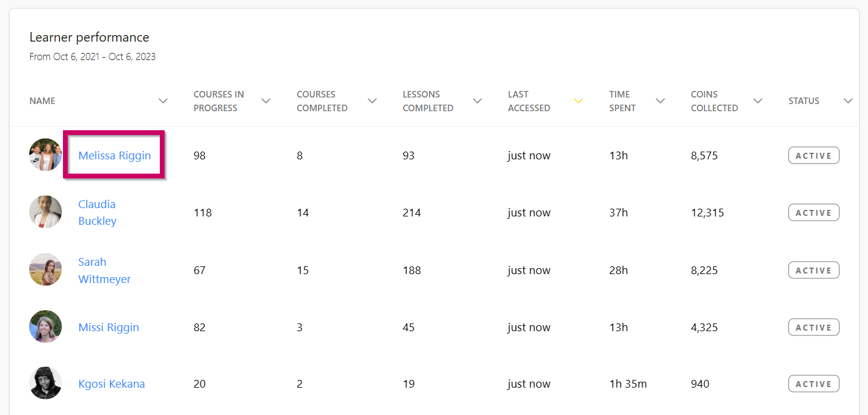Expand the STATUS column chevron
The image size is (868, 415).
coord(848,101)
